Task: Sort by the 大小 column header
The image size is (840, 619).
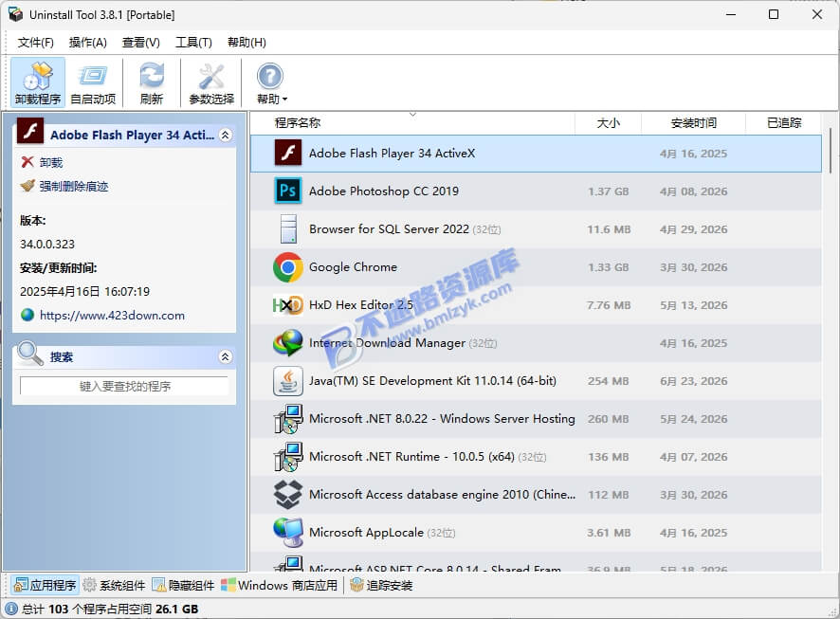Action: pos(608,123)
